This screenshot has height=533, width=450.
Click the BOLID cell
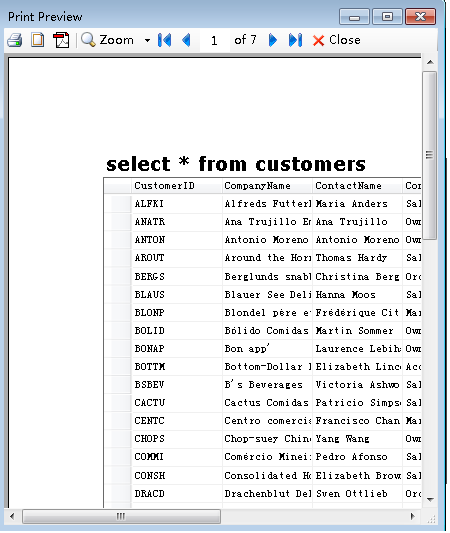pyautogui.click(x=177, y=331)
